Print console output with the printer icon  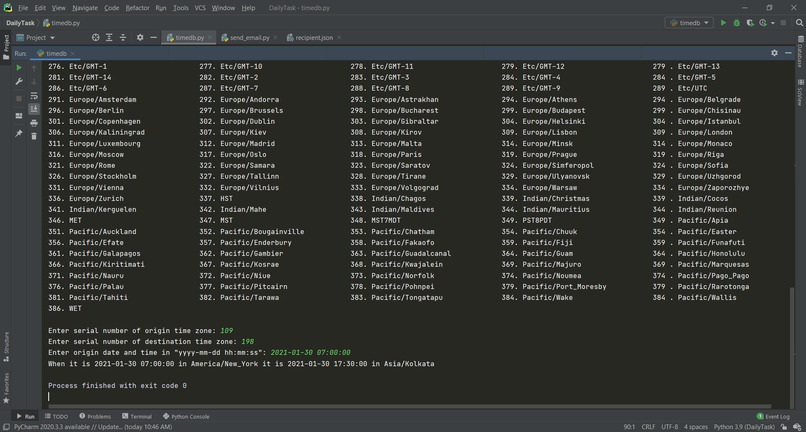34,123
